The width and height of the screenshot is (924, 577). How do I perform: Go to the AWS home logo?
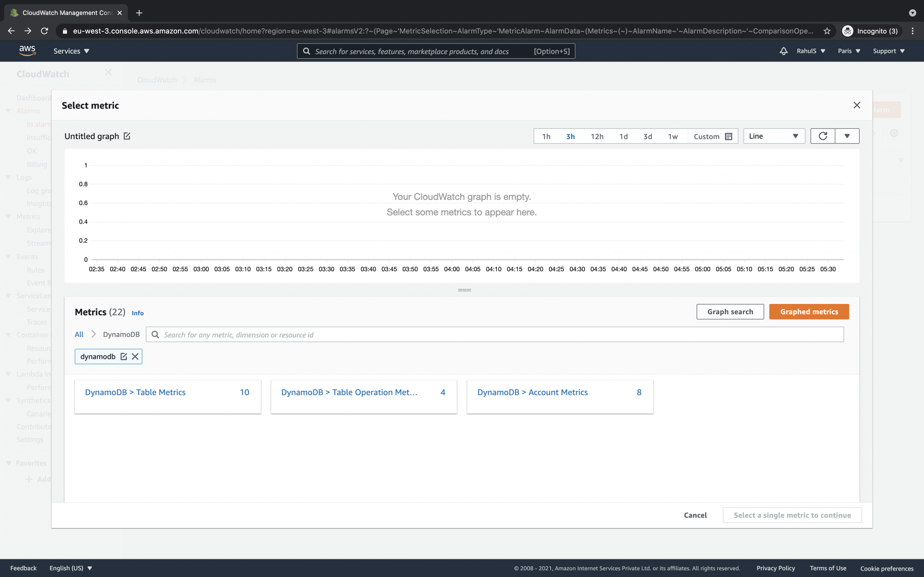coord(27,51)
